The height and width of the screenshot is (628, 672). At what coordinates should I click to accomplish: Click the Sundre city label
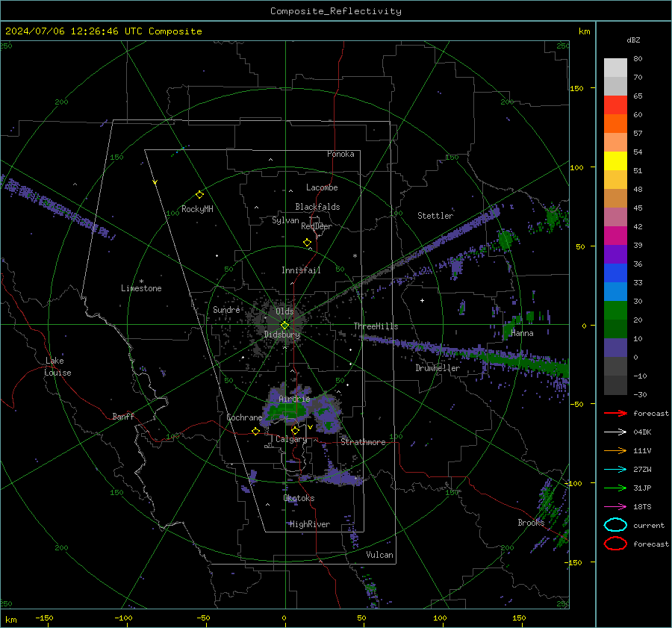coord(226,309)
